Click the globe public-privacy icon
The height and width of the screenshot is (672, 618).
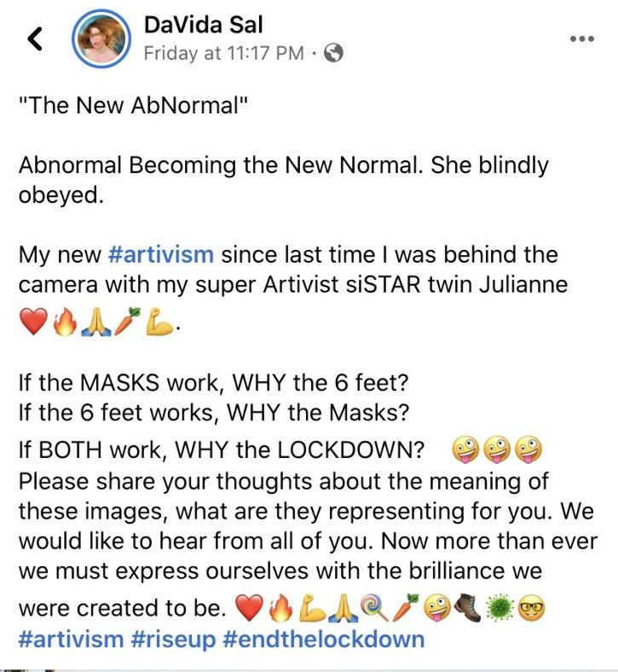(334, 53)
